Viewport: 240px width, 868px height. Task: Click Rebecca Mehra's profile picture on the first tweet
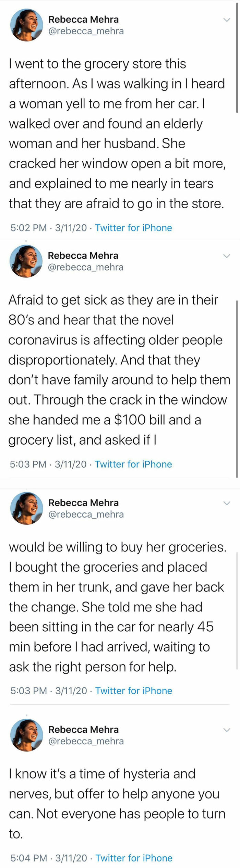(x=25, y=25)
